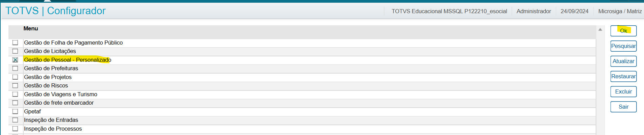
Task: Click the Menu column header
Action: point(31,29)
